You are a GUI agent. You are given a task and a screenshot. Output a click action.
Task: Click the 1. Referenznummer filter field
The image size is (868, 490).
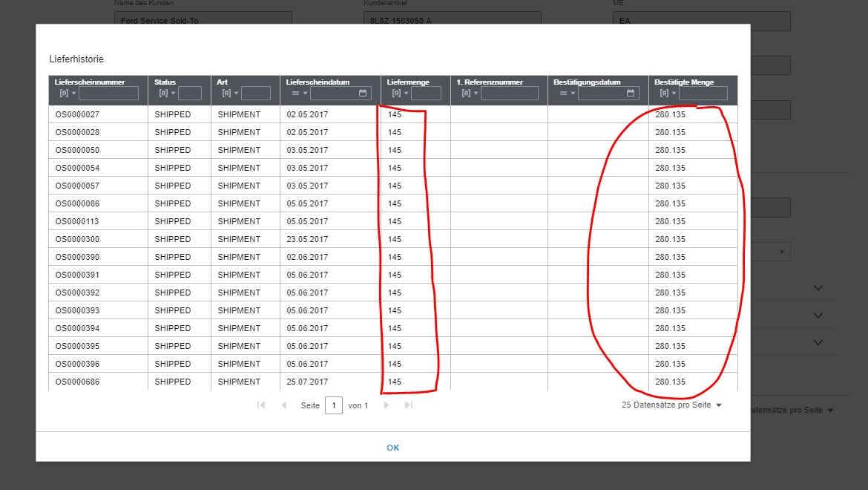(x=509, y=93)
